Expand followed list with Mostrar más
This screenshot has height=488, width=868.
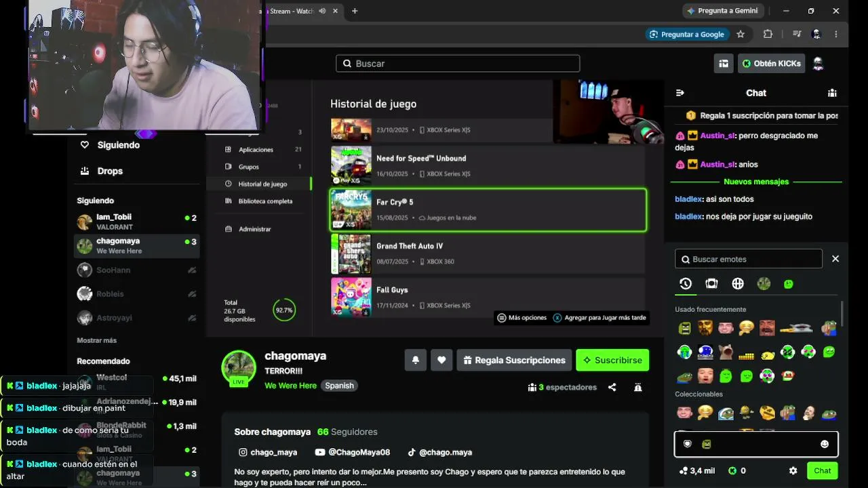97,340
